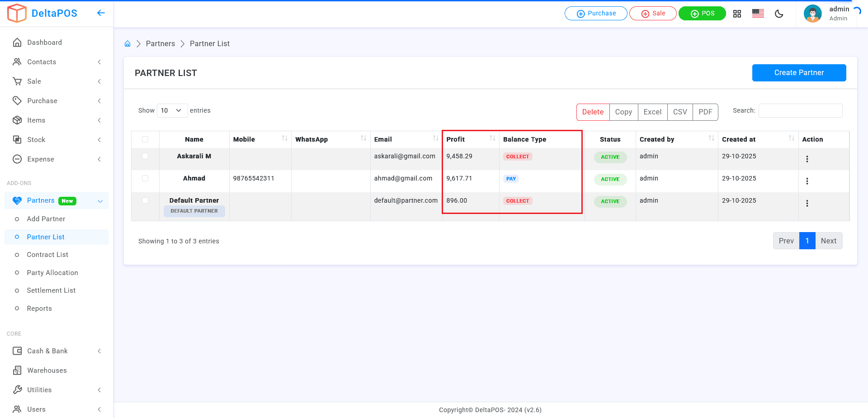Export the table as PDF
Viewport: 868px width, 418px height.
705,112
